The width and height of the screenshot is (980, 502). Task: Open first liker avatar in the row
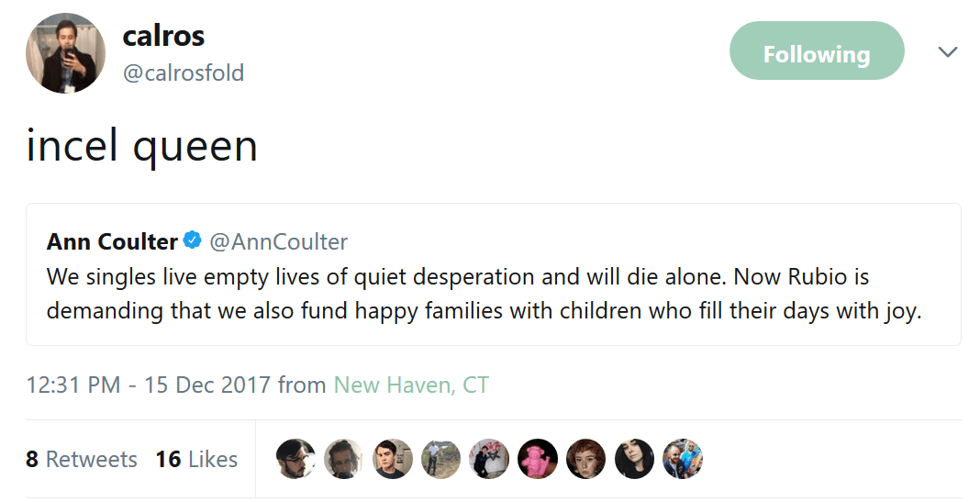coord(295,459)
